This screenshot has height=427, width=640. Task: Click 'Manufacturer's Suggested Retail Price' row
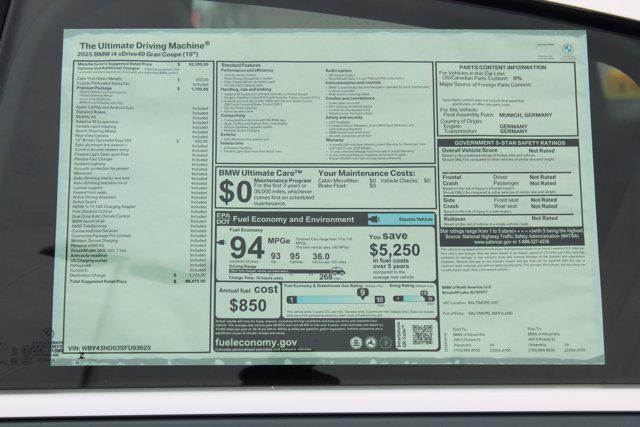point(142,64)
